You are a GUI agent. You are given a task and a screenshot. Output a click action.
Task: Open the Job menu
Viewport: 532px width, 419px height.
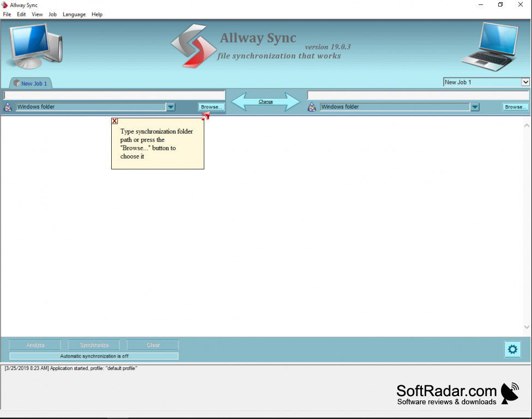click(52, 14)
